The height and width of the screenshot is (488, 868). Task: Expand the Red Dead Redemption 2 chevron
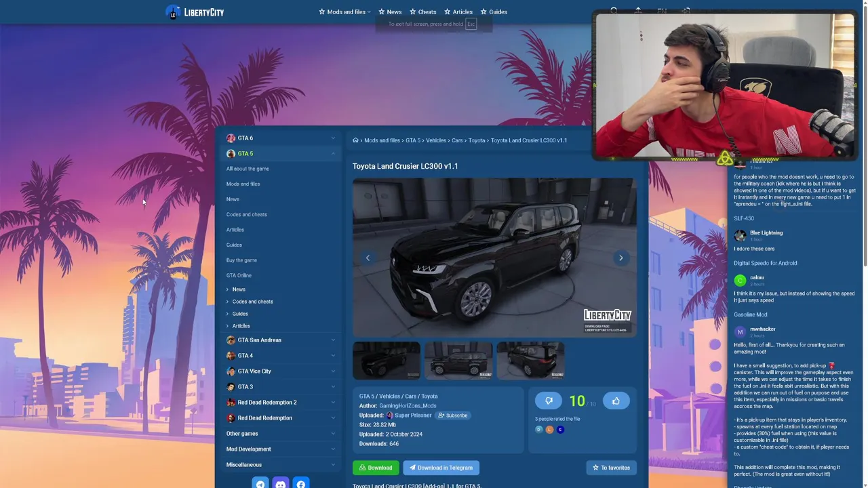(x=333, y=403)
